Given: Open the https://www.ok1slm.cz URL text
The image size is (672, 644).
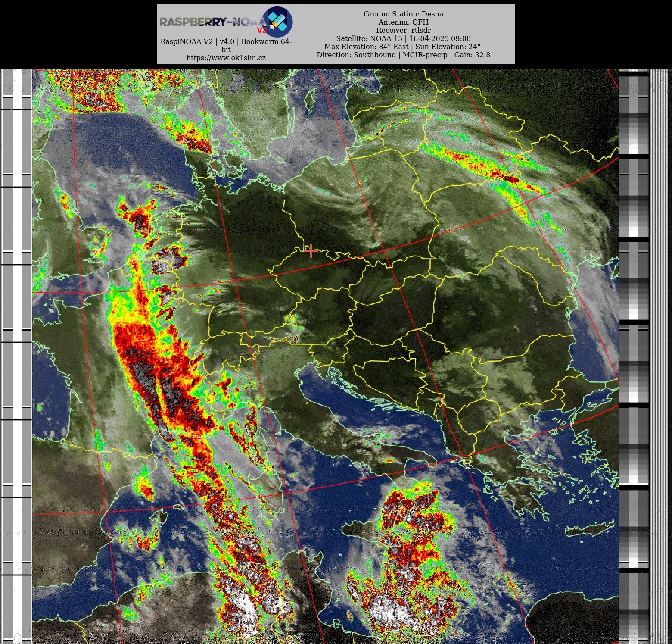Looking at the screenshot, I should (x=226, y=58).
